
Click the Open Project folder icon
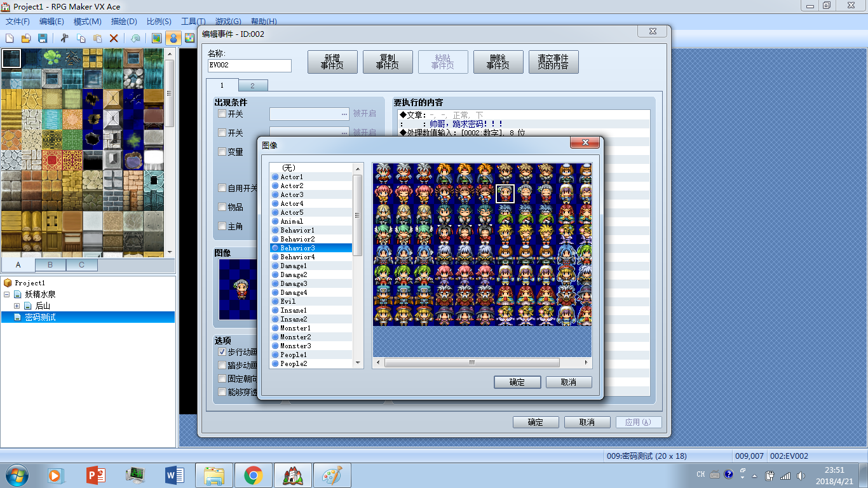pyautogui.click(x=27, y=38)
